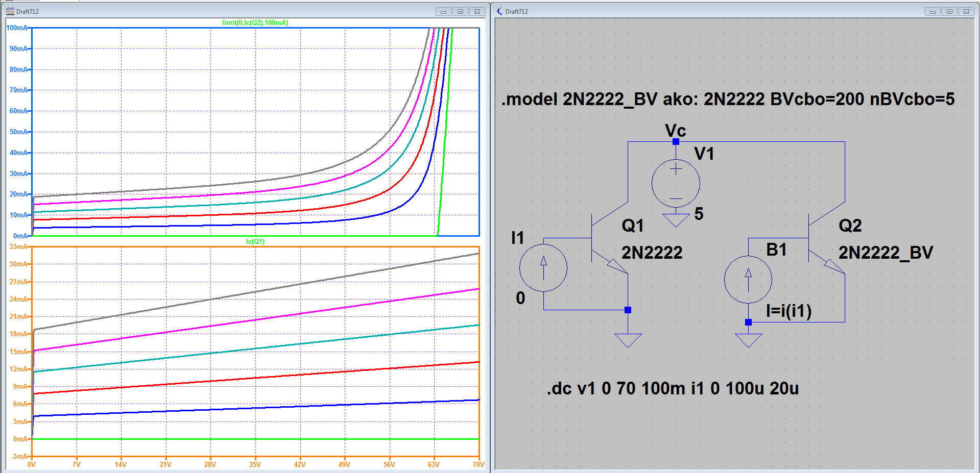Click the 50mA label on upper axis
The width and height of the screenshot is (980, 473).
(18, 132)
